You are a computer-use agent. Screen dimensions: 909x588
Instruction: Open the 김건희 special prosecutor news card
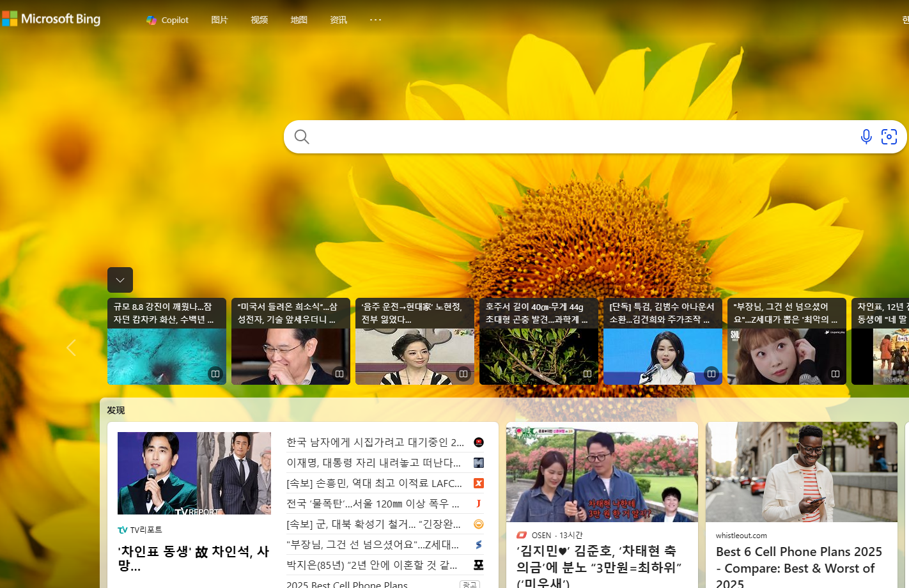pyautogui.click(x=662, y=341)
